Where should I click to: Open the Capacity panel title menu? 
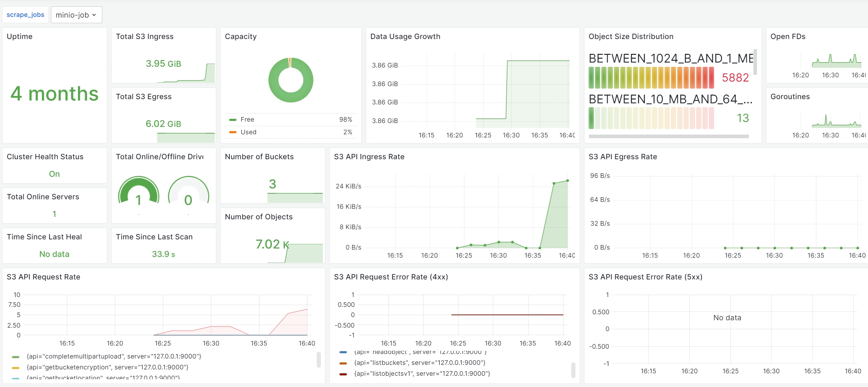point(240,36)
